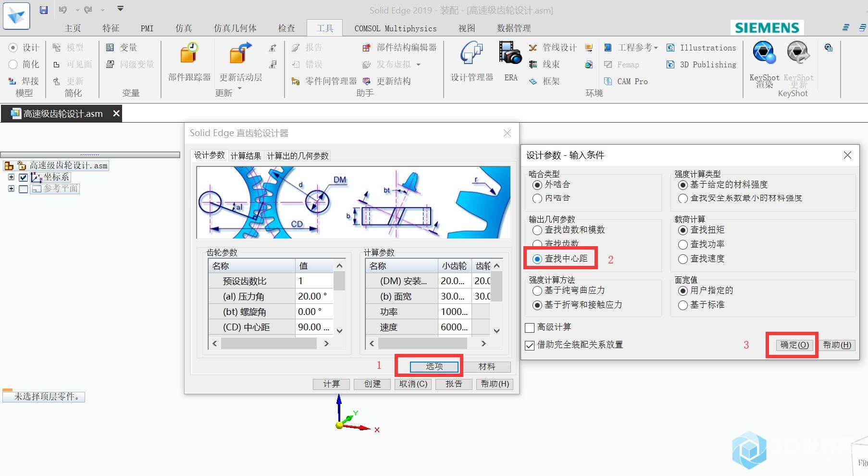
Task: Click vertical scrollbar of 计算参数 table
Action: click(x=496, y=298)
